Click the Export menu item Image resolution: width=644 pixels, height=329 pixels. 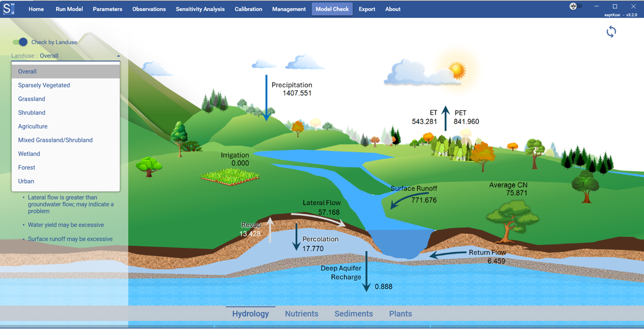click(x=367, y=9)
